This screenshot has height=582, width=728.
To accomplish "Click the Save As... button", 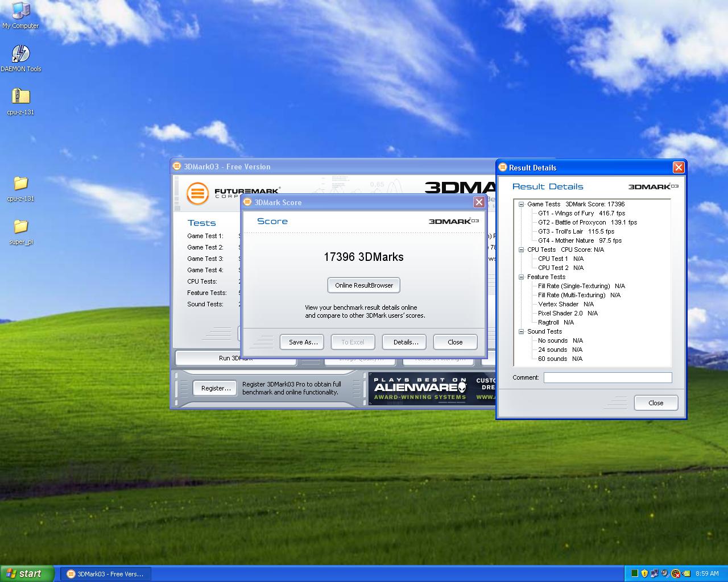I will (303, 342).
